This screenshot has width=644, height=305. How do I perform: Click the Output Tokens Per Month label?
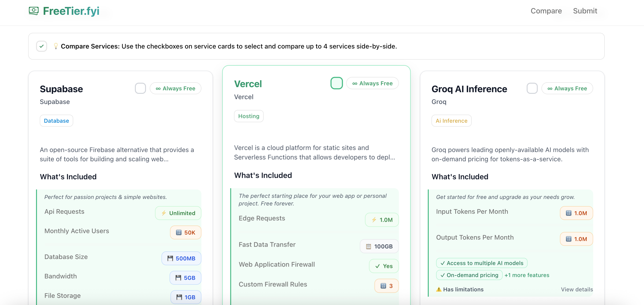(475, 237)
